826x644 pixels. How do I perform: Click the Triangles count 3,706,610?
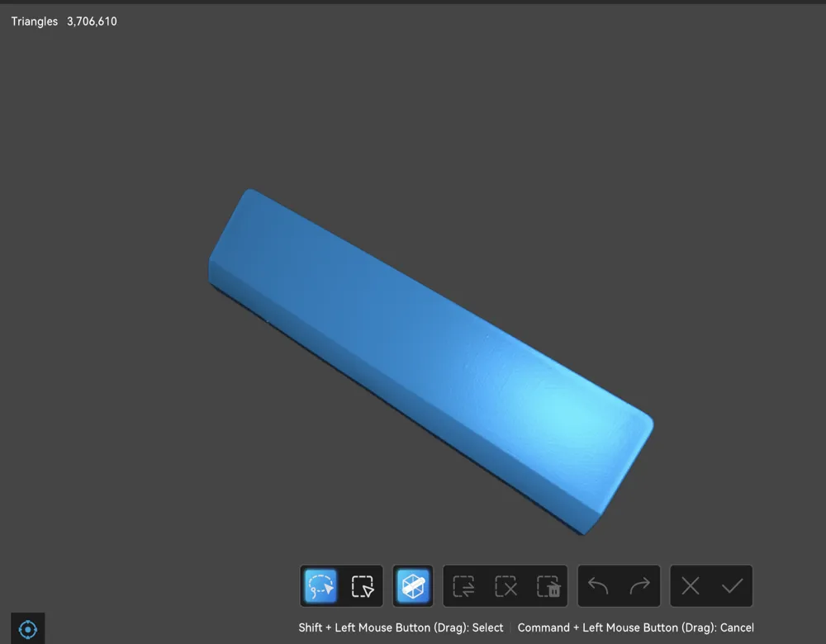(92, 21)
